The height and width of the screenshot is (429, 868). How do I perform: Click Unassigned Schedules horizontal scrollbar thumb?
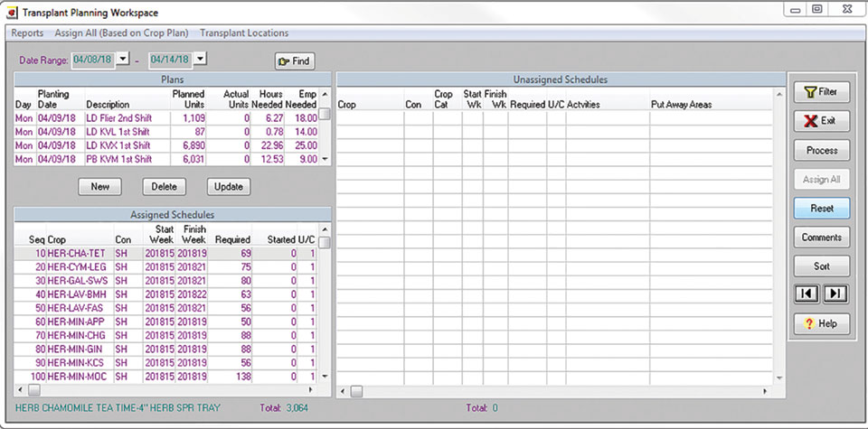pos(356,391)
